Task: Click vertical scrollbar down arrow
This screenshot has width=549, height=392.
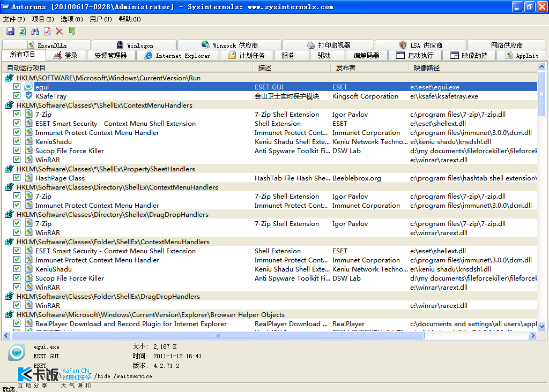Action: click(x=541, y=326)
